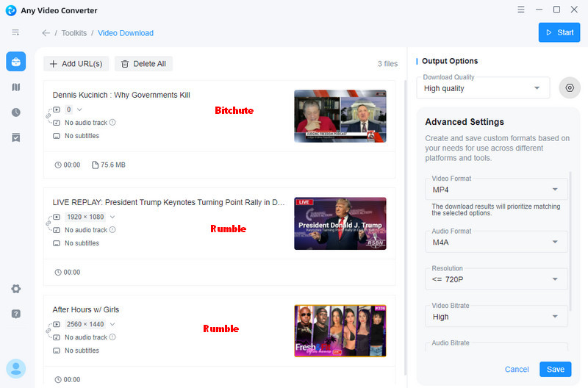This screenshot has width=588, height=388.
Task: Click 'No audio track' under Dennis Kucinich
Action: (86, 123)
